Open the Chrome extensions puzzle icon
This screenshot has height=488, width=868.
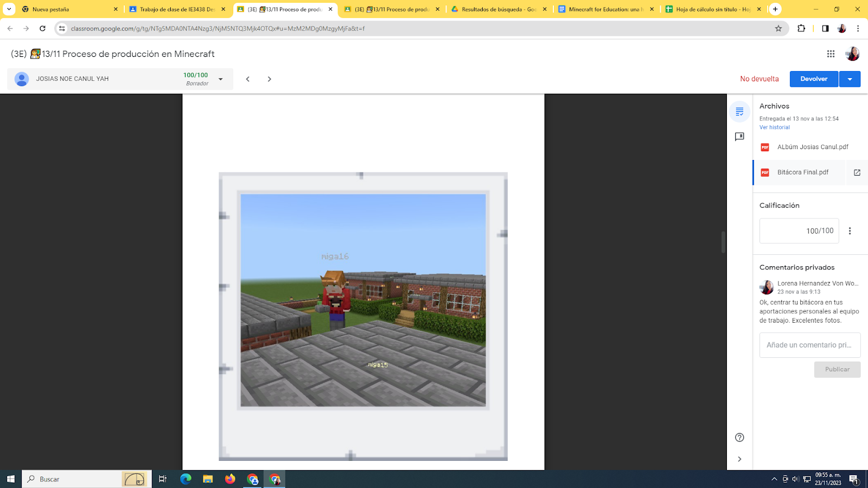801,29
